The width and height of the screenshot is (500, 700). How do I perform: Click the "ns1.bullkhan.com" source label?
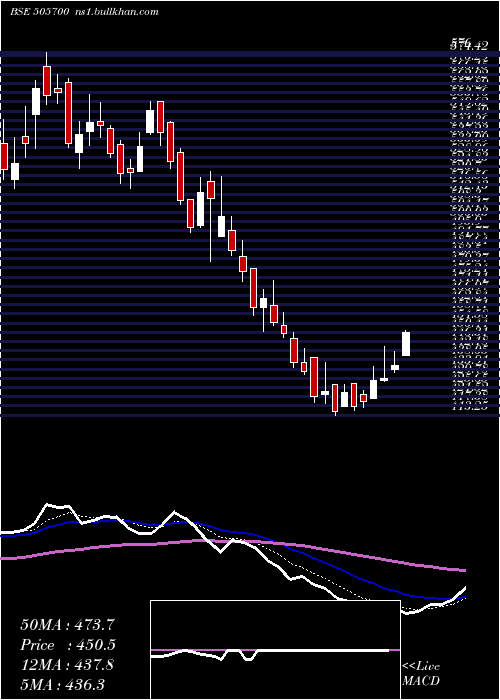pyautogui.click(x=116, y=12)
